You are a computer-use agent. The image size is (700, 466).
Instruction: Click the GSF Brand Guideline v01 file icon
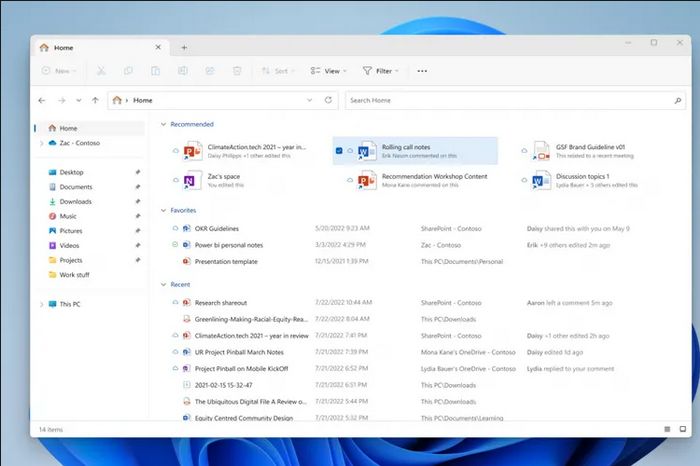[x=541, y=150]
